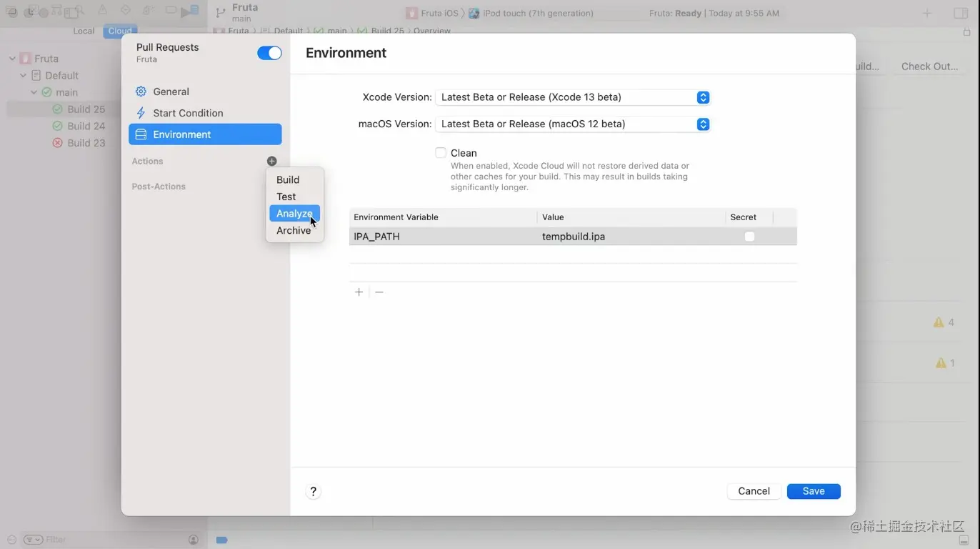Open the Start Condition section
The height and width of the screenshot is (549, 980).
click(205, 113)
